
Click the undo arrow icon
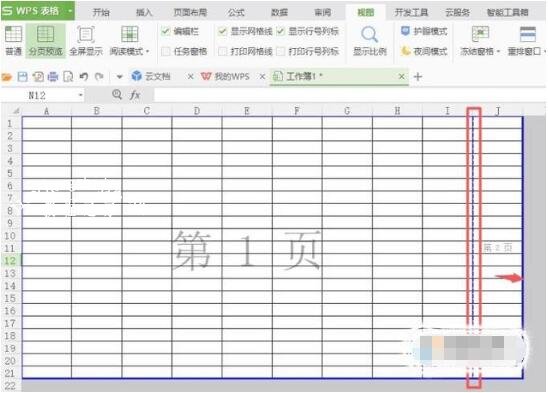coord(84,76)
